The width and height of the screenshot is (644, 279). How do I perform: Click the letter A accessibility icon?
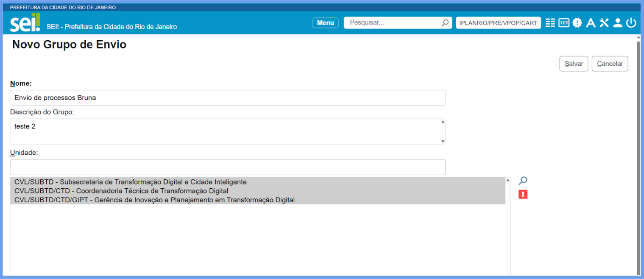[x=591, y=23]
